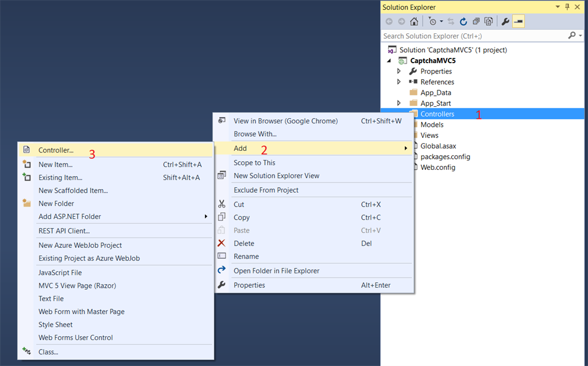This screenshot has width=588, height=366.
Task: Open Window Position dropdown arrow in title bar
Action: click(x=558, y=7)
